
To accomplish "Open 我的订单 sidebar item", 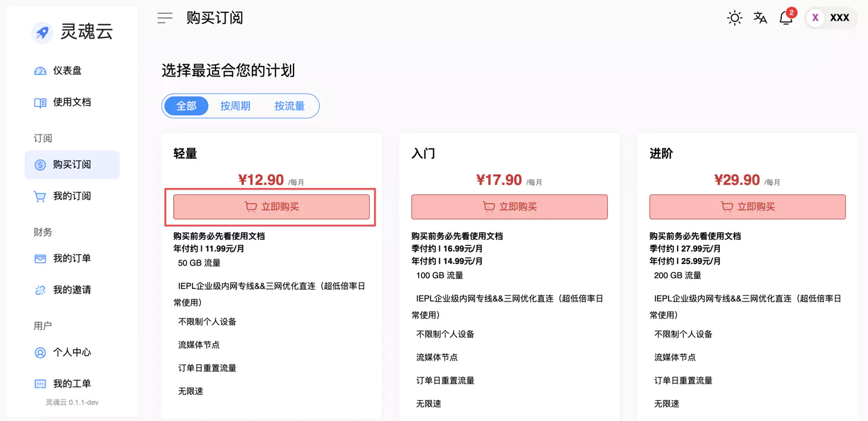I will (72, 259).
